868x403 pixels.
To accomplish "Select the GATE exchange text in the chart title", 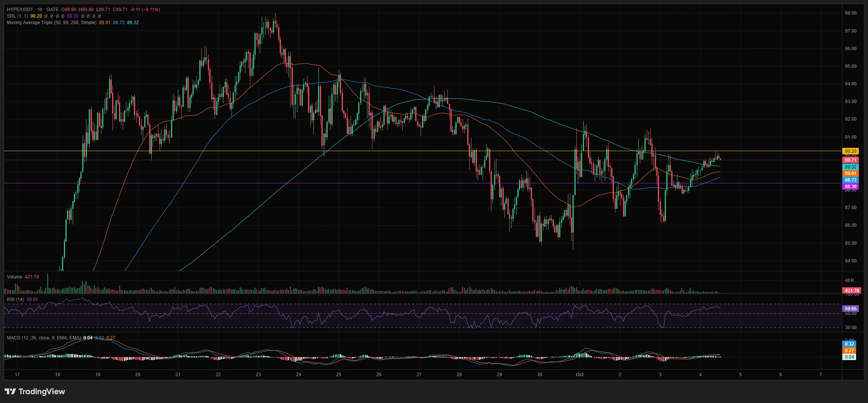I will 52,10.
